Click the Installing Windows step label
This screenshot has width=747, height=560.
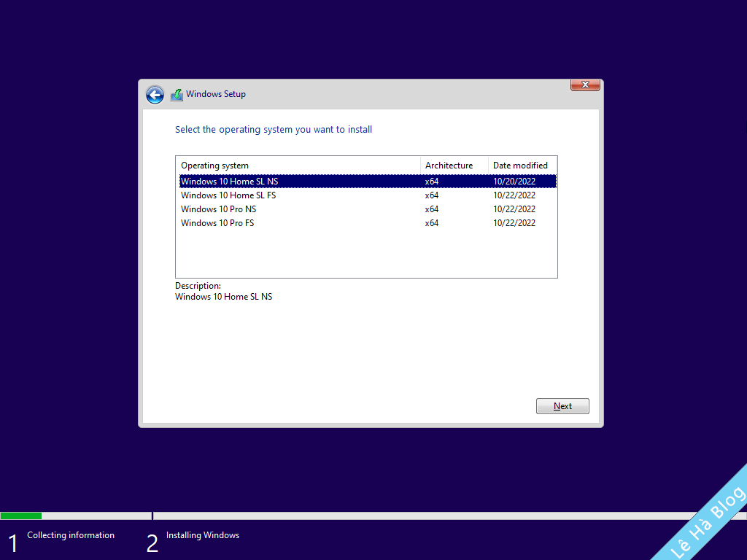tap(202, 534)
